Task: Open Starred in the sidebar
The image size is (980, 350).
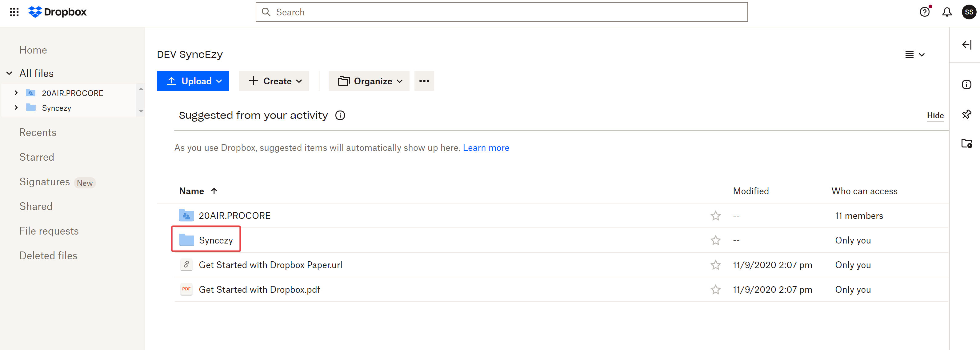Action: point(37,157)
